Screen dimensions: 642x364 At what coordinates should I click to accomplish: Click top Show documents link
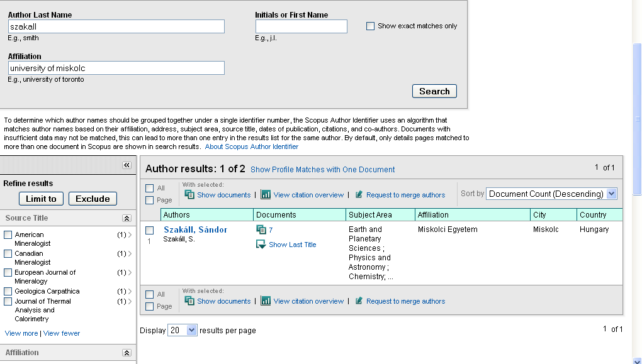click(224, 195)
